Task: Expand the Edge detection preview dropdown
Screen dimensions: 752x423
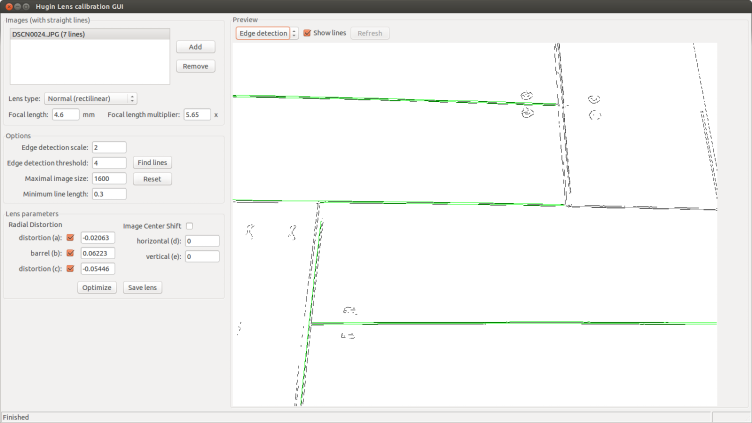Action: point(267,33)
